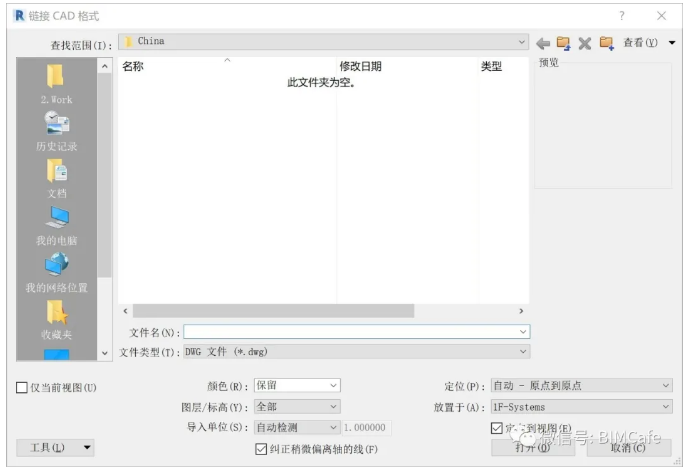Click the 1.000000 scale factor field
Viewport: 687px width, 471px height.
click(x=366, y=427)
